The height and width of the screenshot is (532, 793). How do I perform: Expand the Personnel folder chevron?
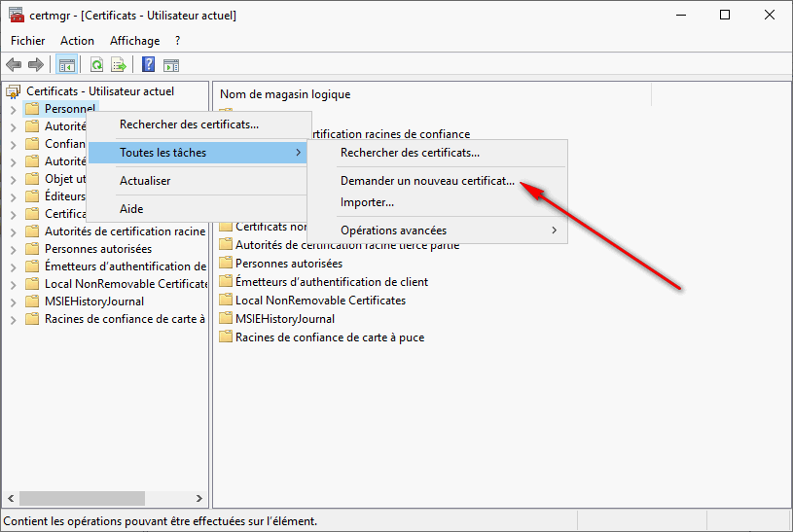13,109
